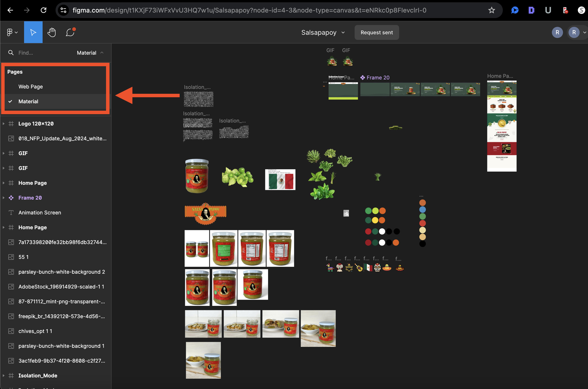Image resolution: width=588 pixels, height=389 pixels.
Task: Open the Comment tool with notification
Action: 70,32
